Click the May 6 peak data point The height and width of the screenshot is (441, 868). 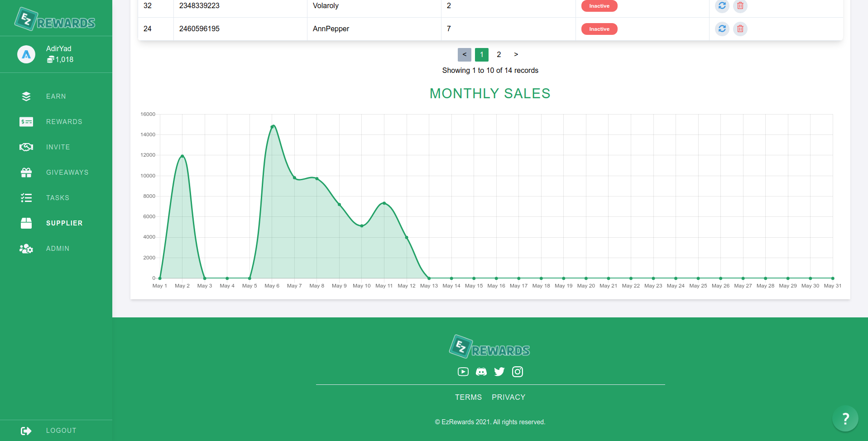tap(272, 127)
